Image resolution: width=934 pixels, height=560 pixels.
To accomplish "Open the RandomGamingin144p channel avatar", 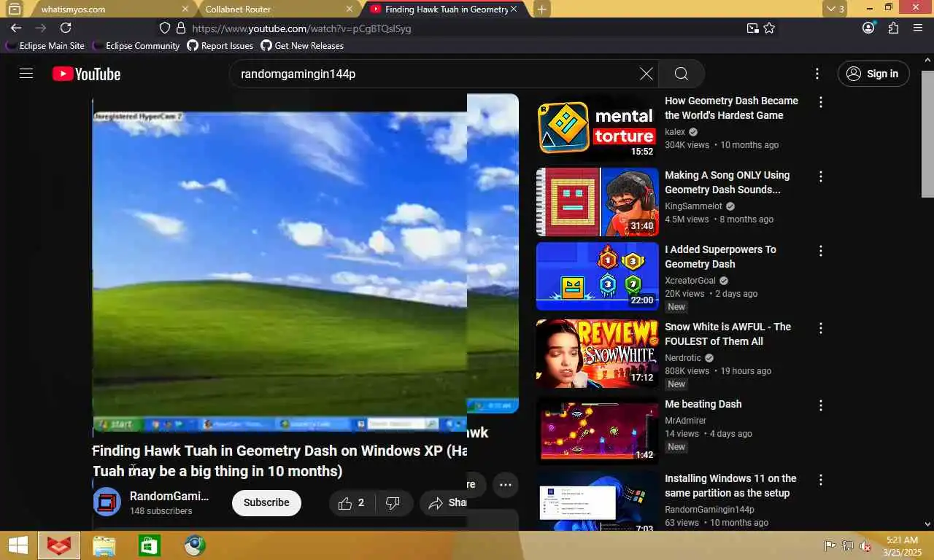I will click(x=107, y=502).
